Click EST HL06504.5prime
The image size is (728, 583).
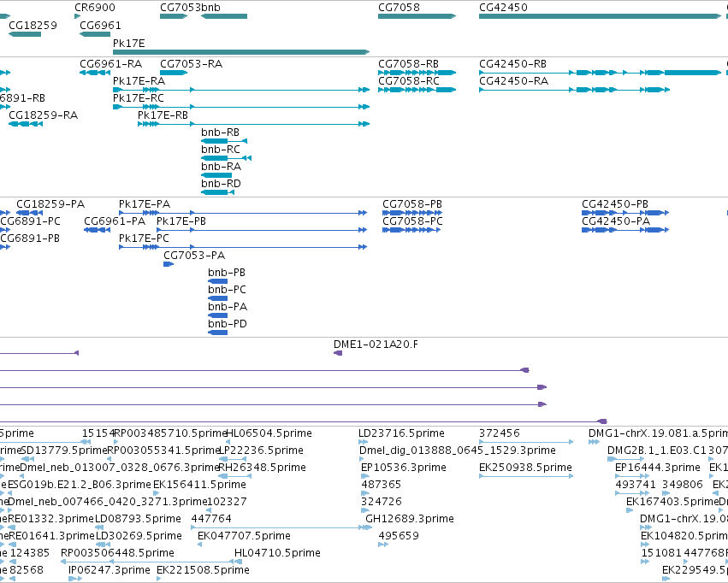point(228,442)
